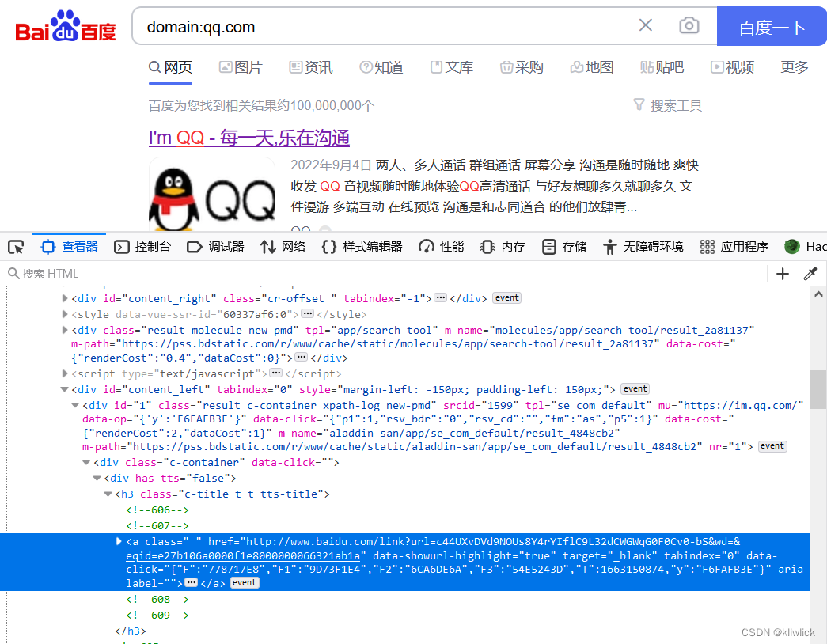Open the 更多 menu
This screenshot has width=827, height=644.
coord(795,67)
